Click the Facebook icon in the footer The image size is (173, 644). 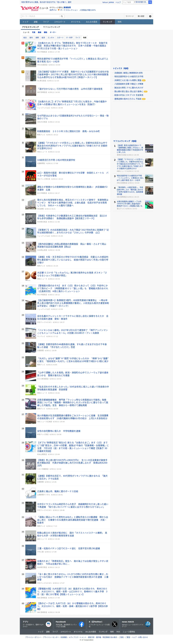[x=82, y=624]
